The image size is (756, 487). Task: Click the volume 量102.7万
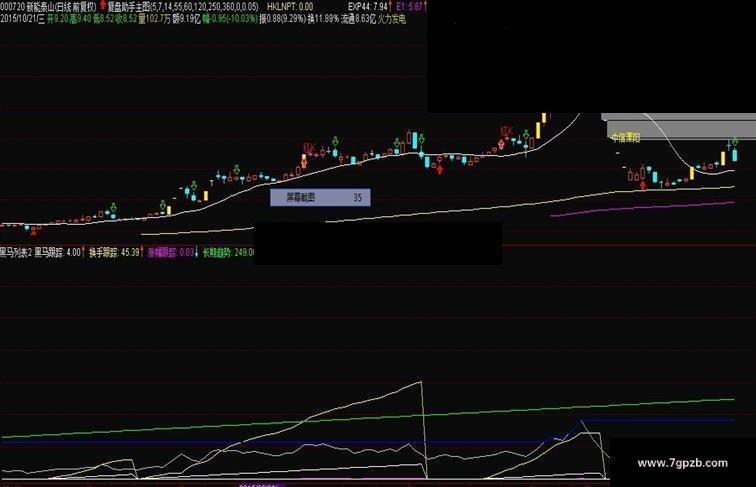click(x=154, y=19)
